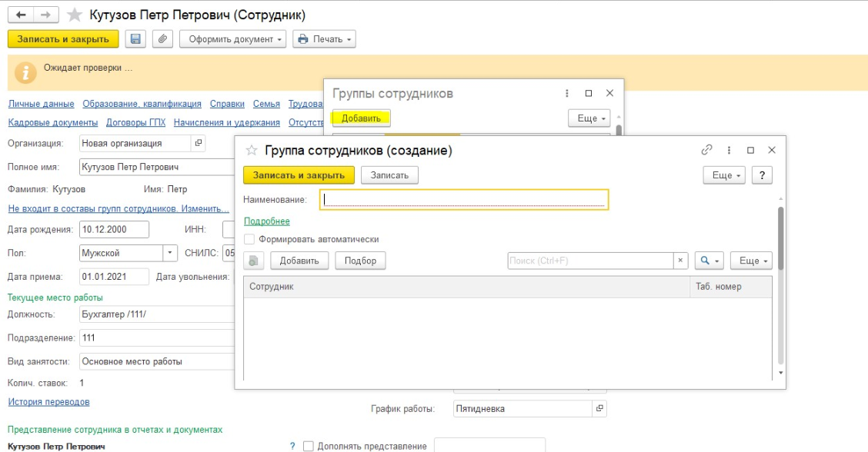Copy link icon in group creation dialog
The image size is (868, 452).
706,151
